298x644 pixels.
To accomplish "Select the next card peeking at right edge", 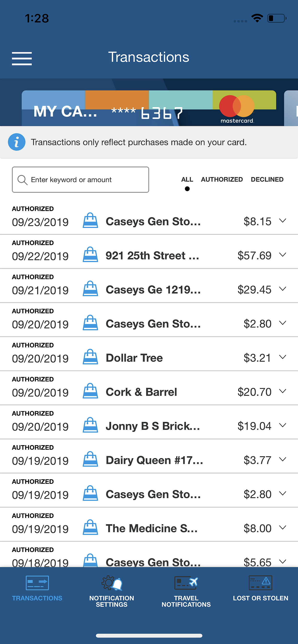I will tap(291, 108).
